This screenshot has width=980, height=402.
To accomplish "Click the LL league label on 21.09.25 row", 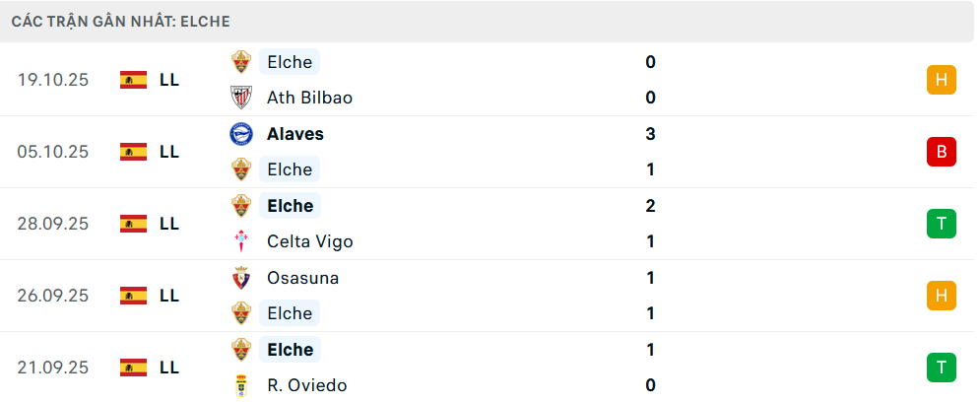I will (x=168, y=368).
